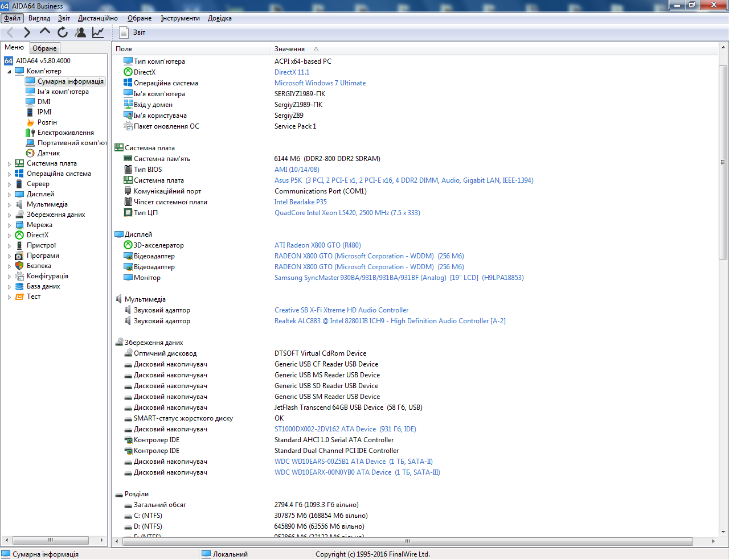Open Creative SB X-Fi Xtreme HD Audio link
Screen dimensions: 729x560
(341, 310)
